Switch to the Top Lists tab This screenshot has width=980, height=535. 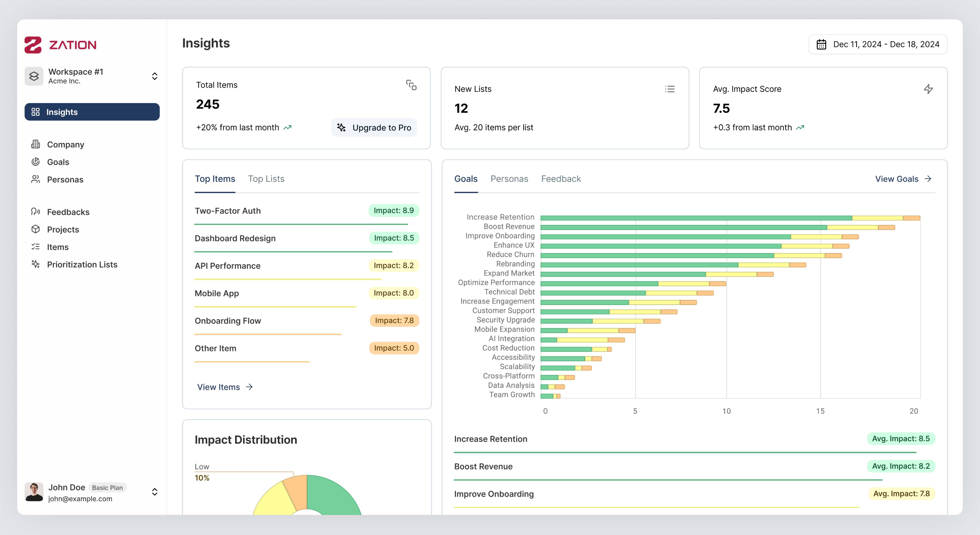pos(266,179)
